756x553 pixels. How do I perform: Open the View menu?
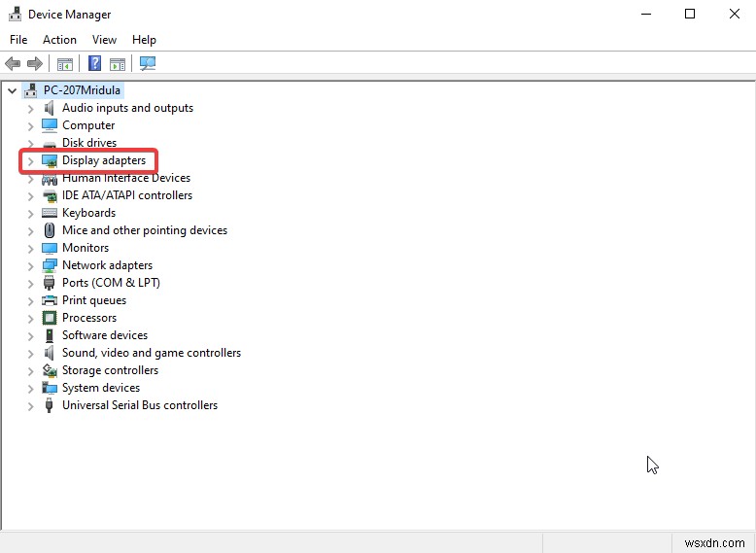coord(104,40)
